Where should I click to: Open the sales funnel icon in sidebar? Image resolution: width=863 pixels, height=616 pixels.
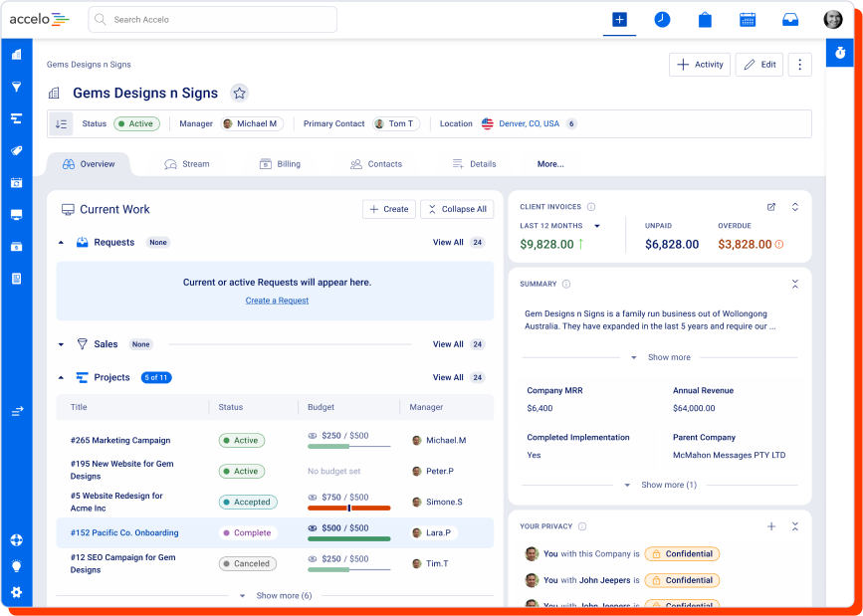[x=17, y=87]
